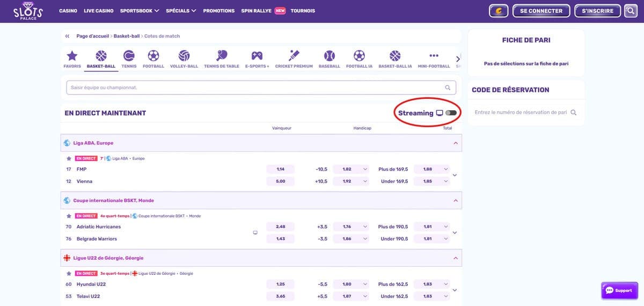Image resolution: width=644 pixels, height=306 pixels.
Task: Open FMP handicap 1.82 dropdown
Action: 351,169
